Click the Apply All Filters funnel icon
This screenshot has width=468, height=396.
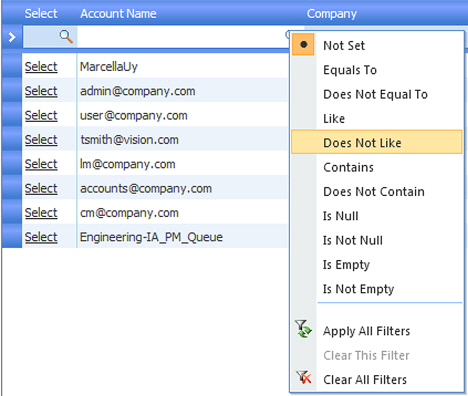[x=303, y=329]
